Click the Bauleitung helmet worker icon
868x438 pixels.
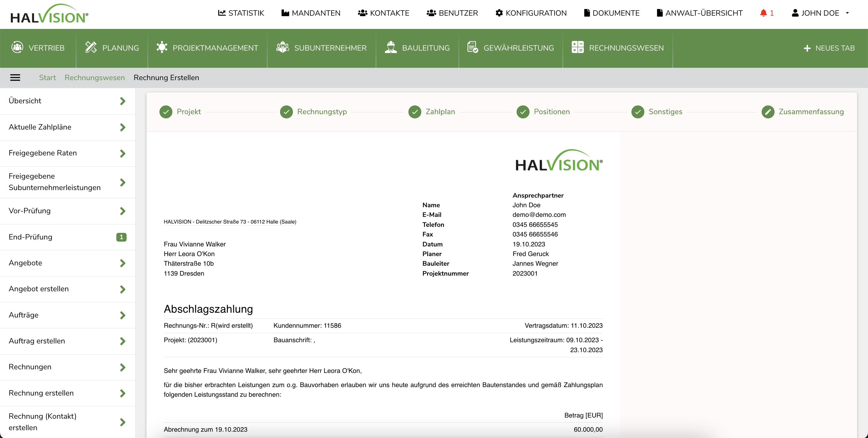pyautogui.click(x=391, y=47)
